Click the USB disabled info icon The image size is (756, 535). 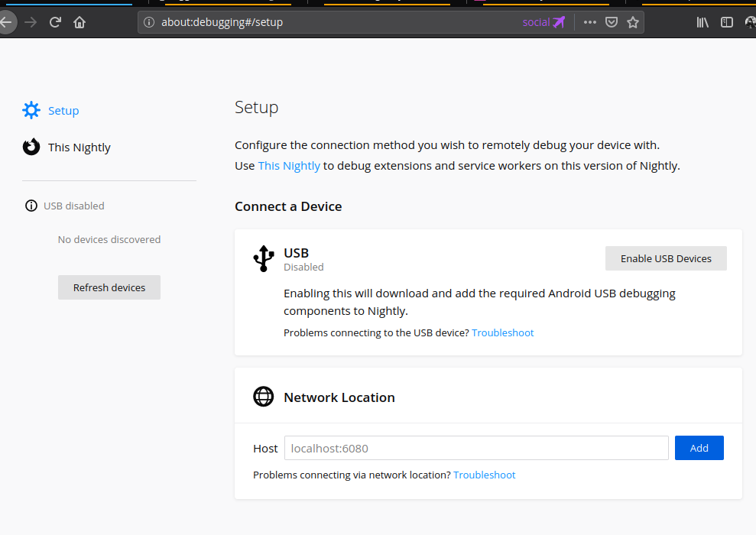[x=31, y=206]
